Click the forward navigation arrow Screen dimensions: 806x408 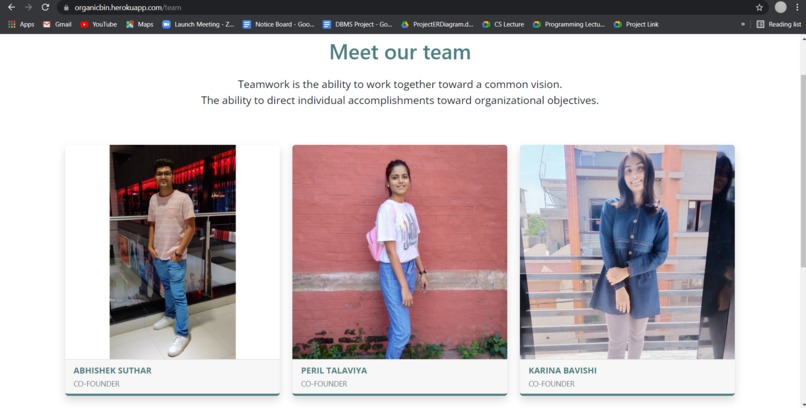click(x=28, y=7)
